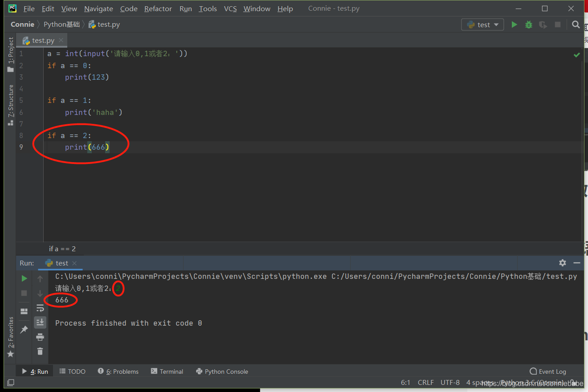Open the Python Console tab
Viewport: 588px width, 392px height.
click(222, 371)
